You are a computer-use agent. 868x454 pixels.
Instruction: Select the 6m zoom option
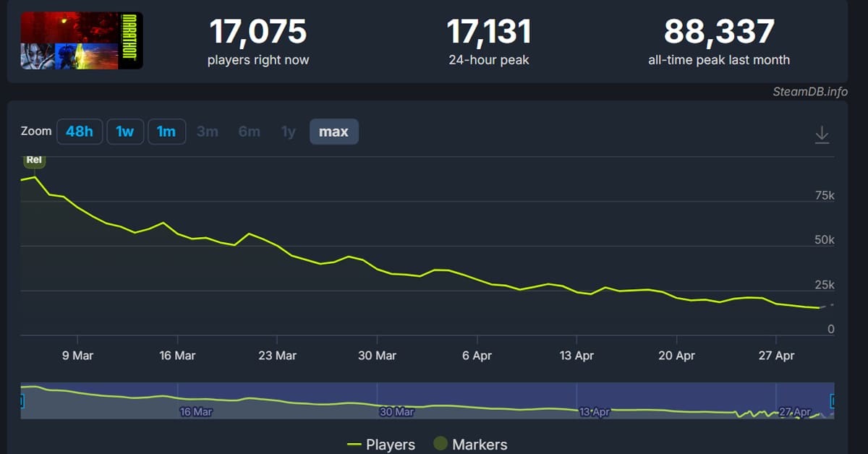(250, 132)
